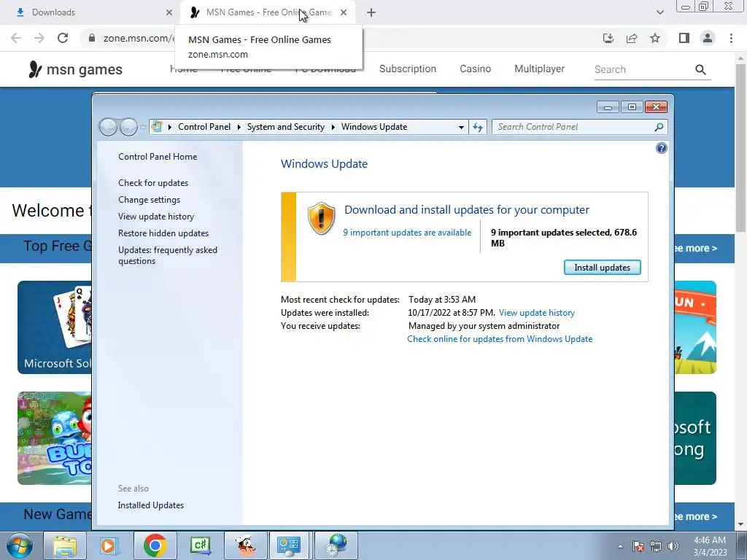The width and height of the screenshot is (747, 560).
Task: Click the Control Panel refresh button
Action: coord(478,127)
